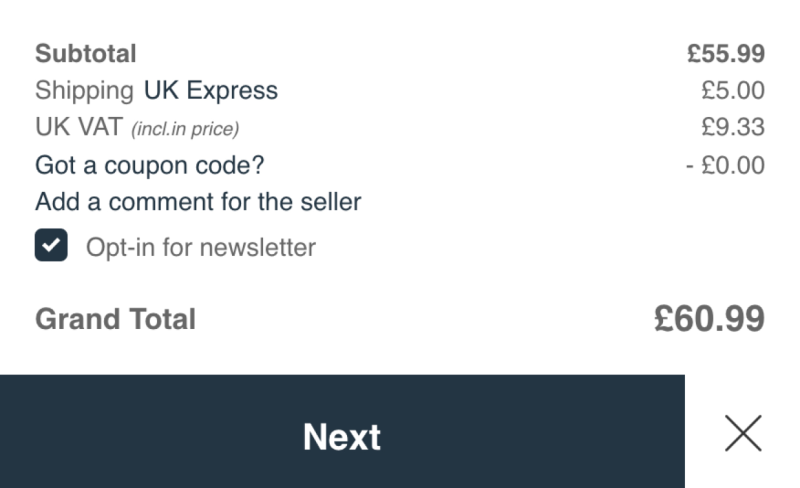Select the Grand Total amount £60.99
The height and width of the screenshot is (488, 800).
pyautogui.click(x=709, y=319)
